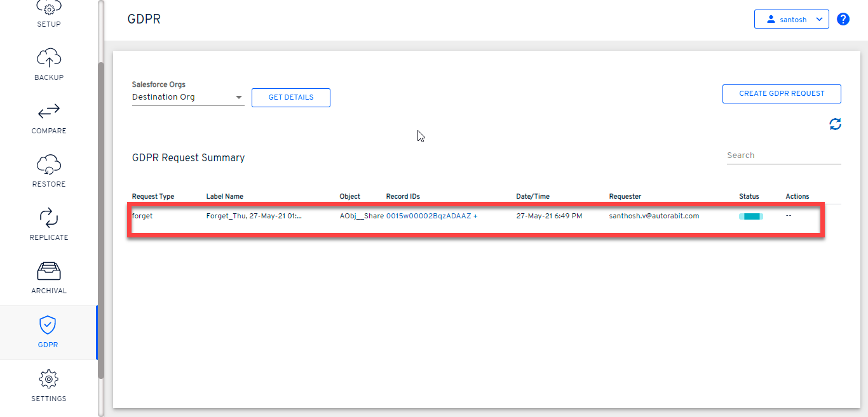
Task: Click the Get Details button
Action: coord(290,98)
